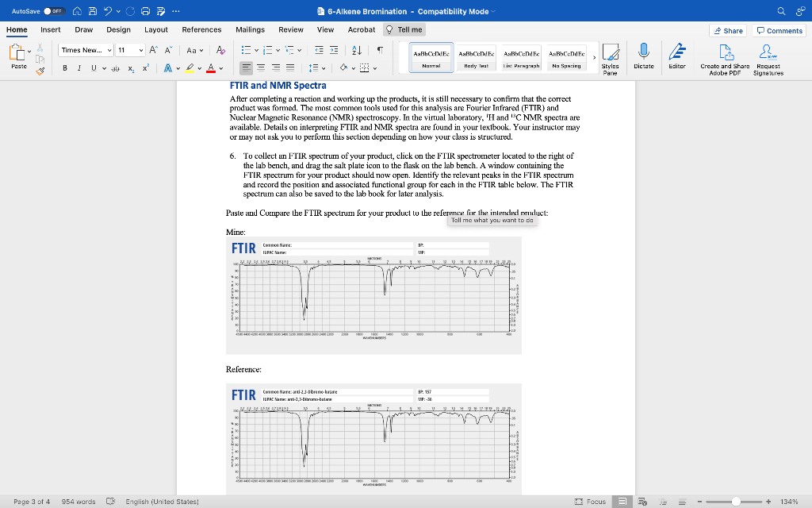This screenshot has height=508, width=812.
Task: Increase the paragraph indent
Action: [x=334, y=50]
